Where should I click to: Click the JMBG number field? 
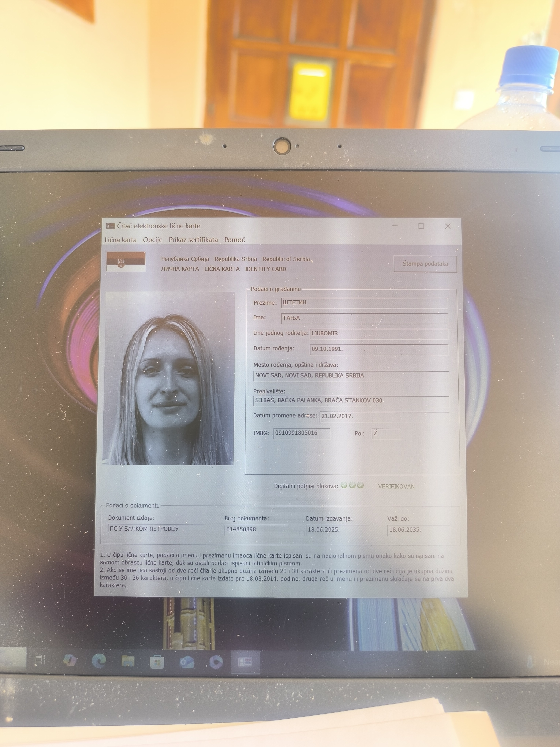[301, 433]
